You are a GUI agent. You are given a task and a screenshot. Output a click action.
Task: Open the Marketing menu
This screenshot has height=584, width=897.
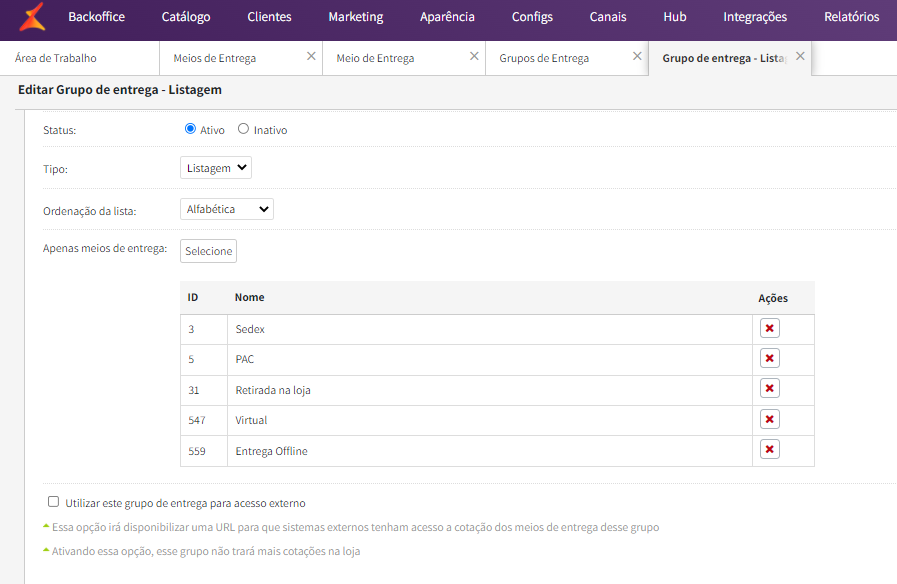tap(356, 17)
